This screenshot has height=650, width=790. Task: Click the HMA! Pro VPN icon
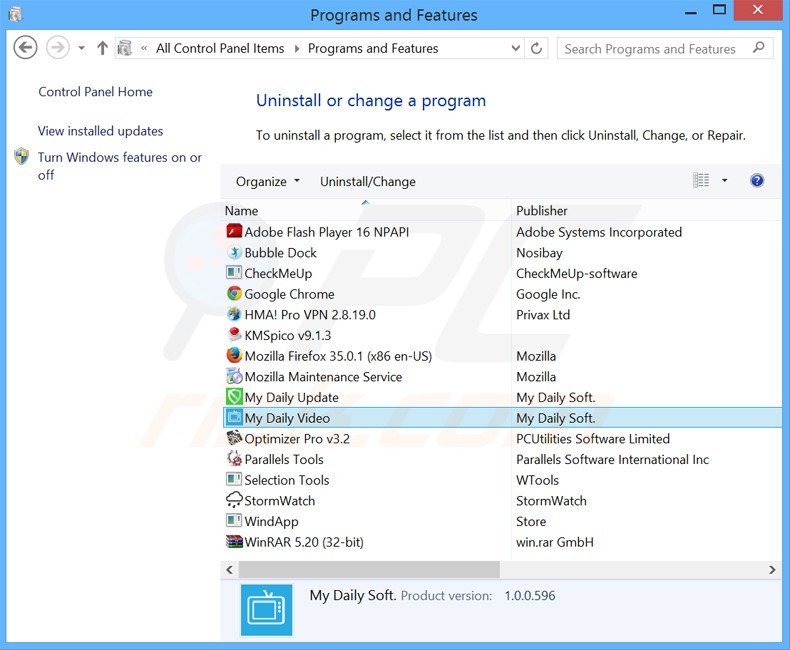tap(234, 314)
